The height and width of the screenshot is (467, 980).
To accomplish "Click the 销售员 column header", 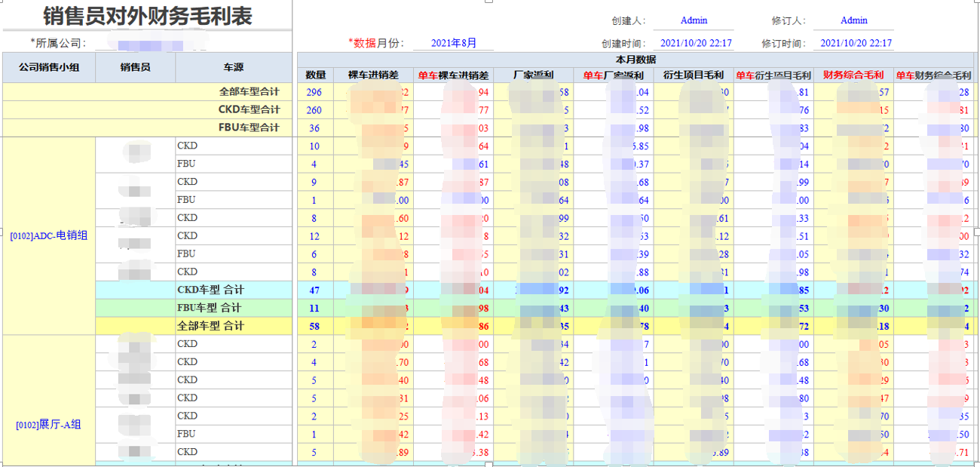I will point(136,67).
